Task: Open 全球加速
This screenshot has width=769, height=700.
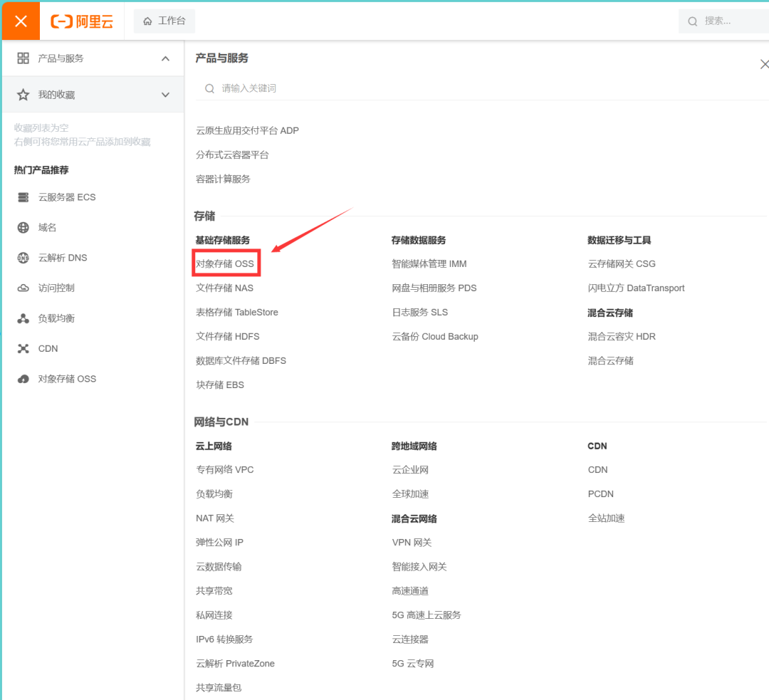Action: (x=410, y=494)
